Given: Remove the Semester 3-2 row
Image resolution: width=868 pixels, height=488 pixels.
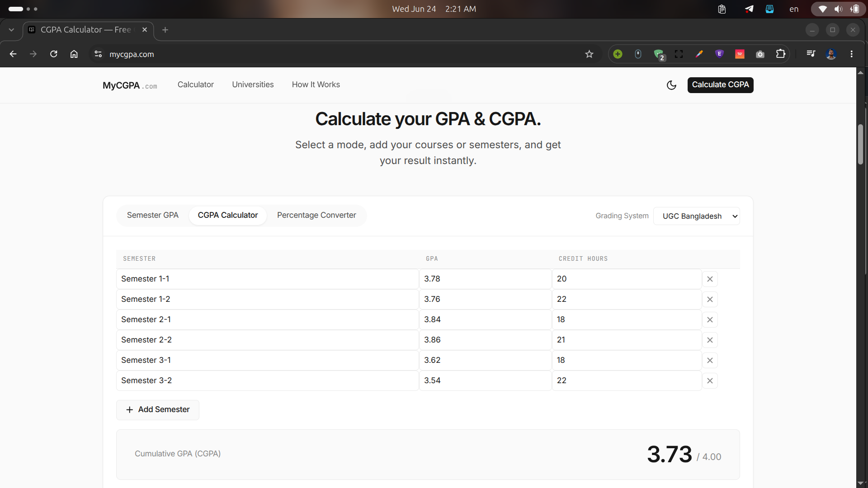Looking at the screenshot, I should click(710, 381).
